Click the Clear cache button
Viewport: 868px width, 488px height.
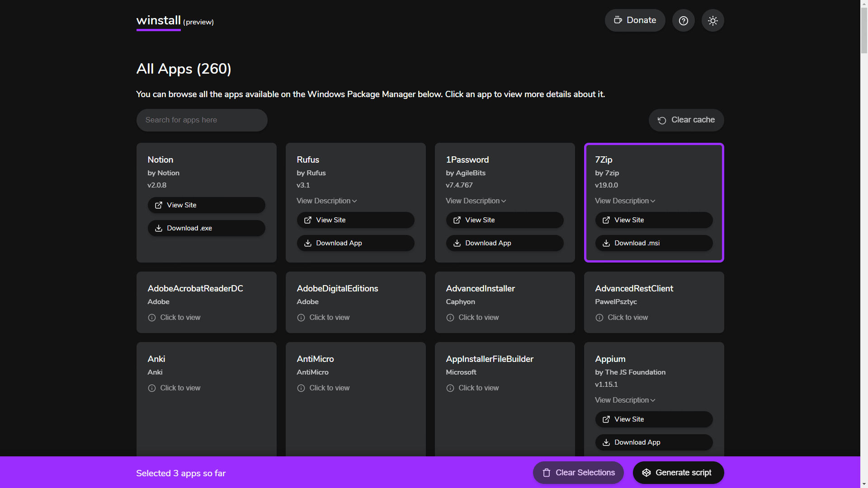click(686, 120)
